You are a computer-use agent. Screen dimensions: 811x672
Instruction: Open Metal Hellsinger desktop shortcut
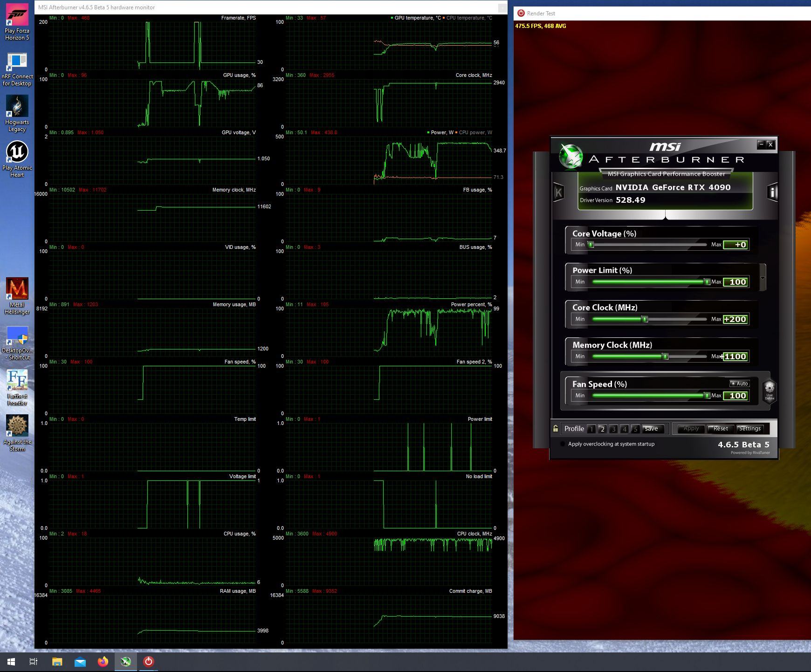pyautogui.click(x=17, y=296)
